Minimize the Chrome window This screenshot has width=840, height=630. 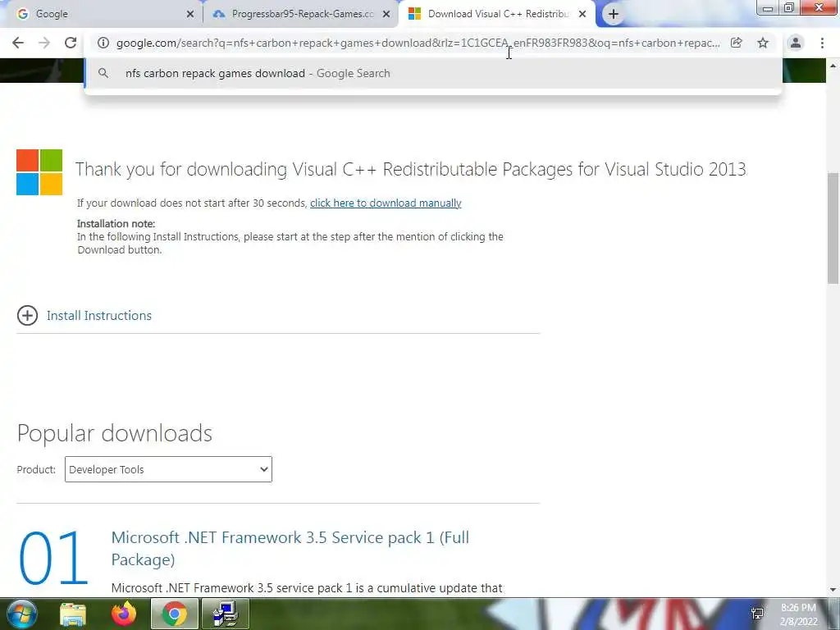coord(768,7)
